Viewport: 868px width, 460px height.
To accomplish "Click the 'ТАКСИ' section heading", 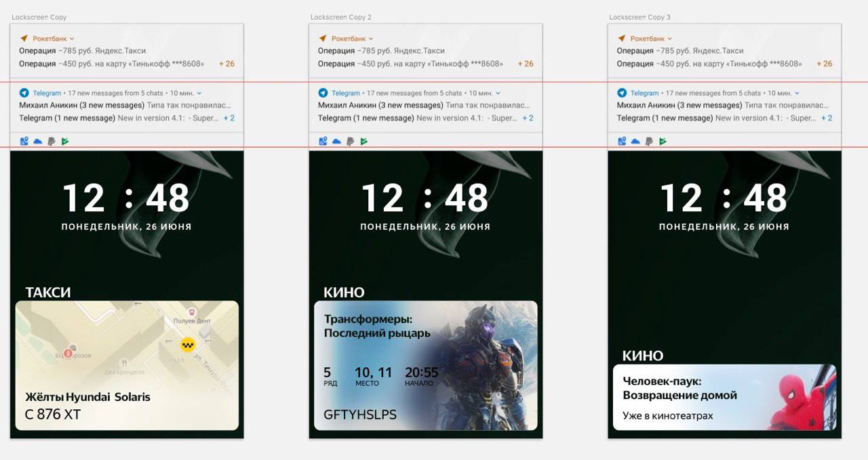I will (x=48, y=292).
